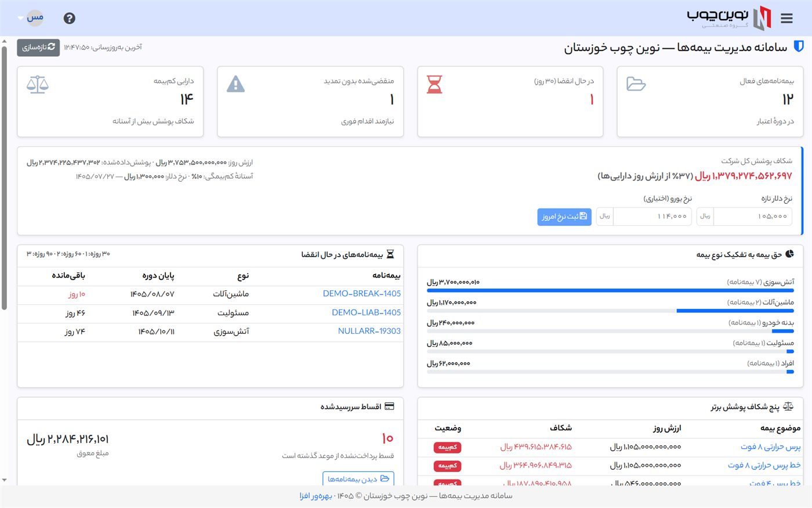This screenshot has width=812, height=508.
Task: Click the پایان دوره column header
Action: (158, 276)
